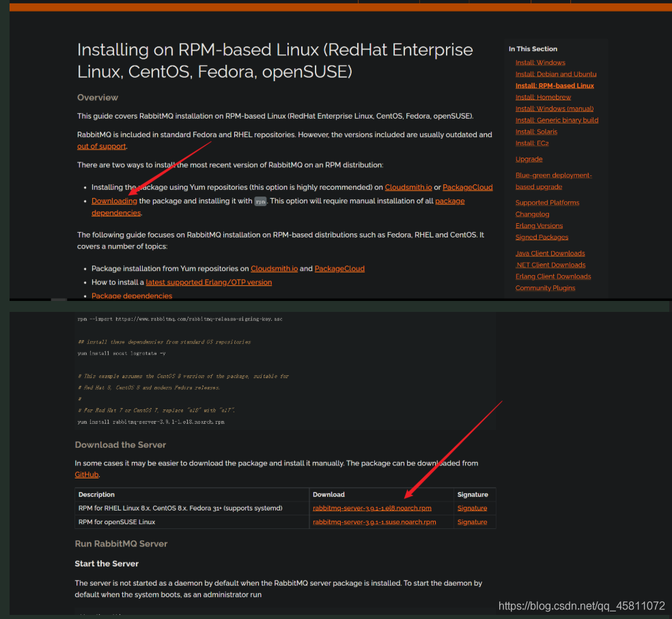Open Signature link for RHEL Linux row

point(472,508)
